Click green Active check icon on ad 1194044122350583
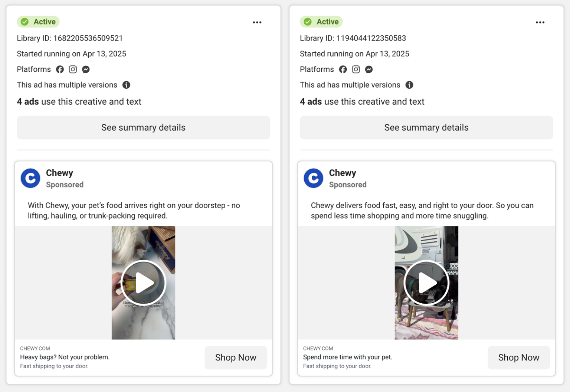This screenshot has height=392, width=570. (x=308, y=22)
